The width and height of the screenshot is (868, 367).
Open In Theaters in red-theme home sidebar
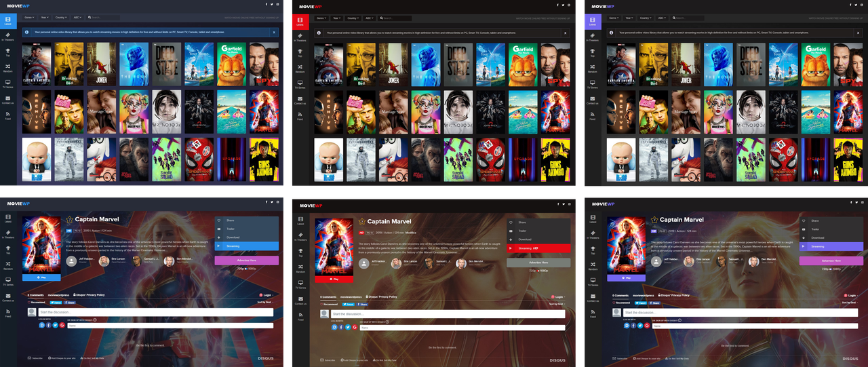point(300,37)
